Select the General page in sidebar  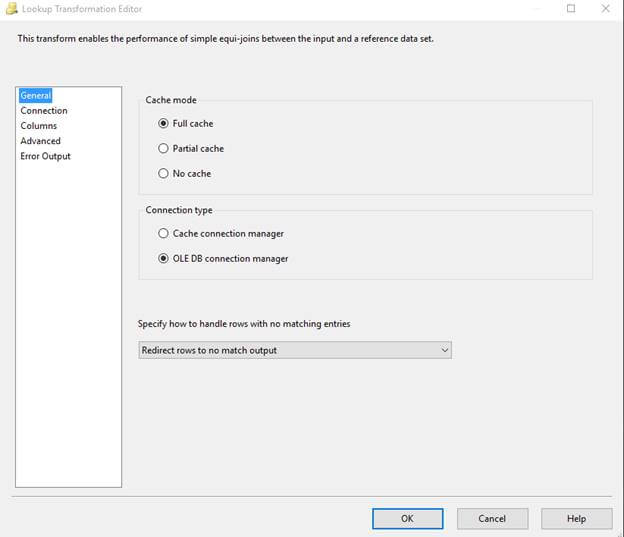[36, 96]
